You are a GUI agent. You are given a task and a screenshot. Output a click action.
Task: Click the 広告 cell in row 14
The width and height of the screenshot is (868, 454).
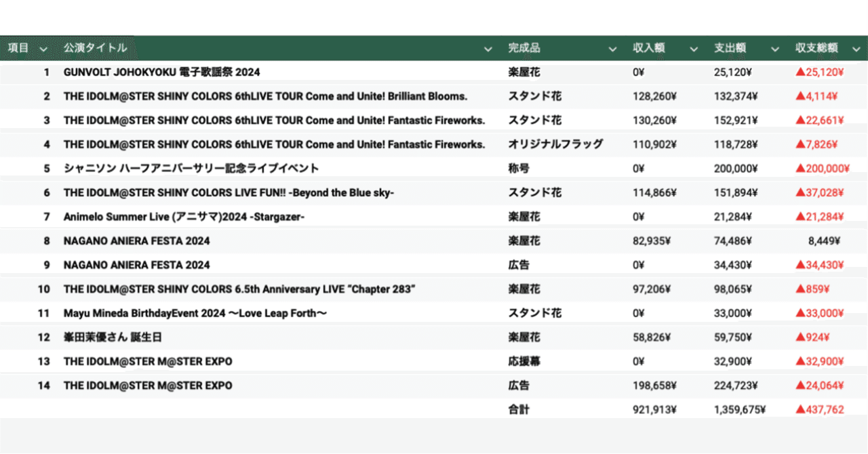coord(519,386)
